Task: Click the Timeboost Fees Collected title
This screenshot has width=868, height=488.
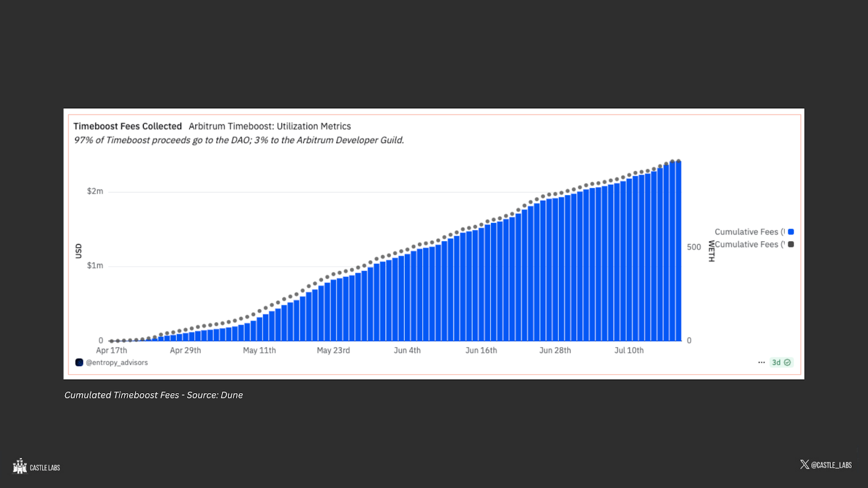Action: click(127, 126)
